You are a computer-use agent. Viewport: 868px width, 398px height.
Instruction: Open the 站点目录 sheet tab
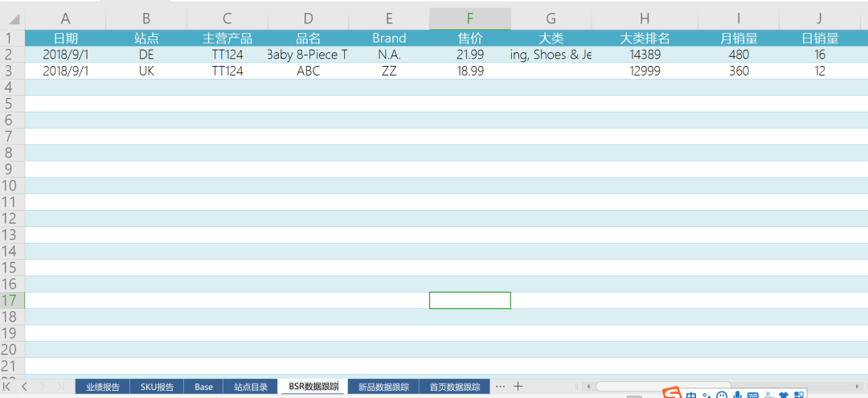tap(250, 387)
